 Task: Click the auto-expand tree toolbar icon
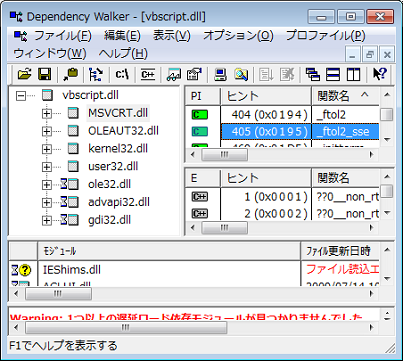pyautogui.click(x=95, y=74)
